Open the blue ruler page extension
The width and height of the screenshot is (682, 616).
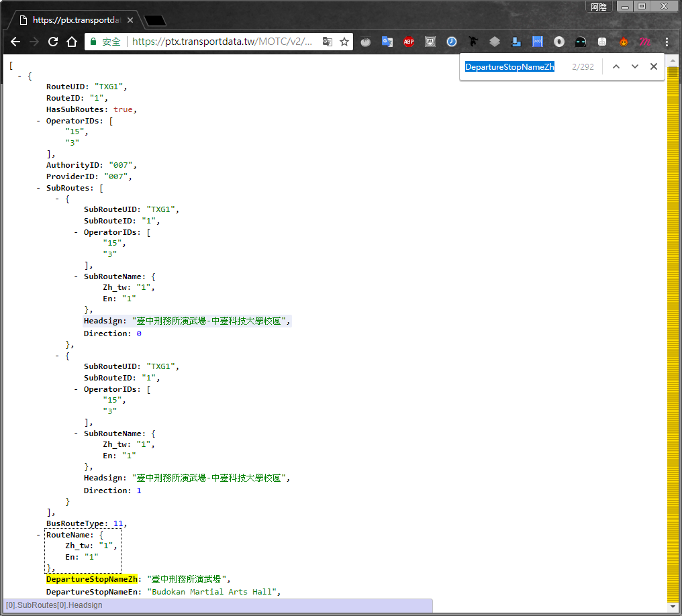coord(538,42)
